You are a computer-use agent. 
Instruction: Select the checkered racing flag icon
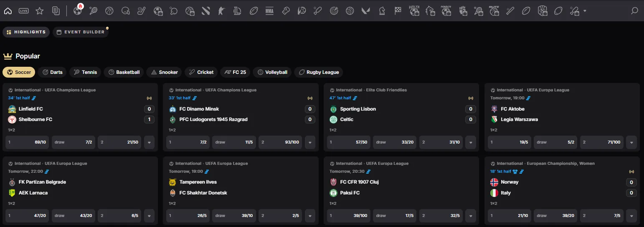click(398, 11)
